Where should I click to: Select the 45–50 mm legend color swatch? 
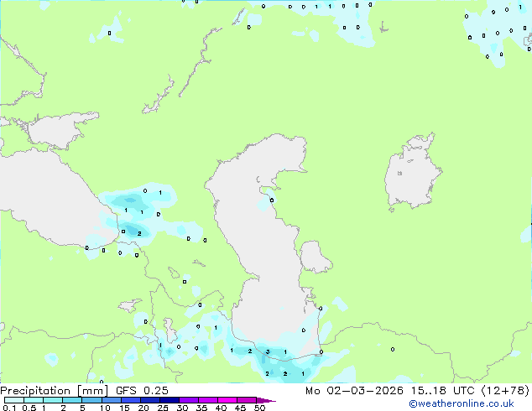pos(247,400)
